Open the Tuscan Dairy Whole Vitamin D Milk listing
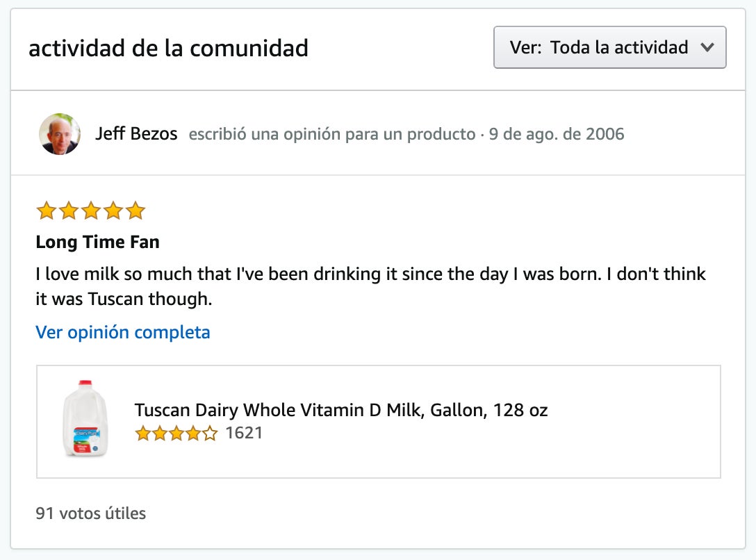 (341, 410)
